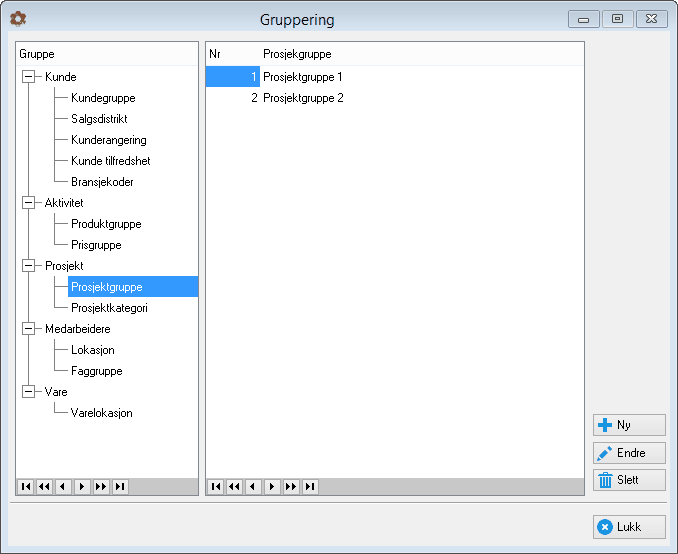The image size is (678, 554).
Task: Select the Kunde parent node label
Action: (61, 77)
